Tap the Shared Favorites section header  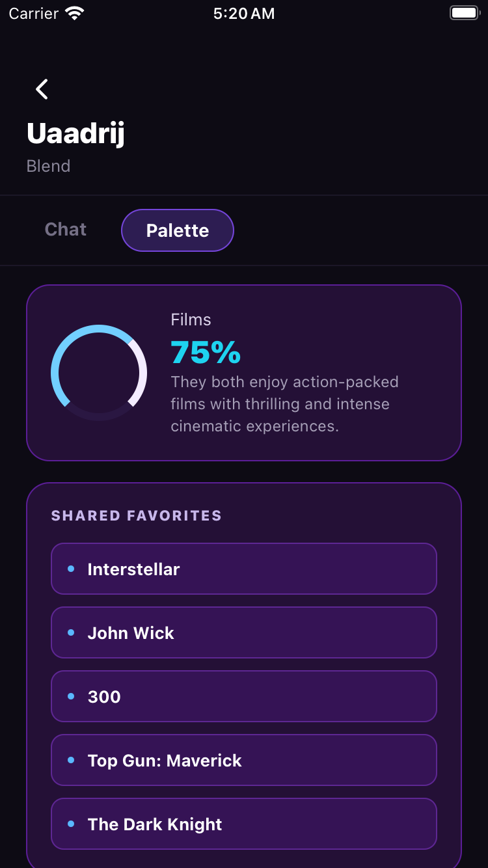click(137, 516)
